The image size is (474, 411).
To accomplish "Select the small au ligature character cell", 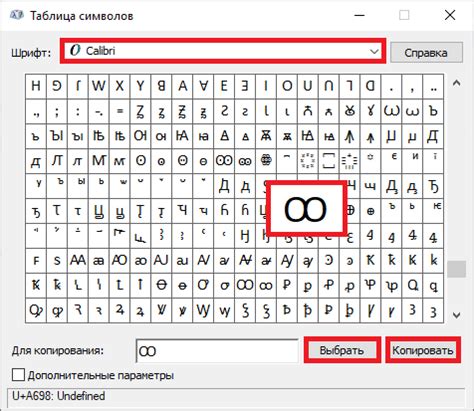I will [182, 260].
